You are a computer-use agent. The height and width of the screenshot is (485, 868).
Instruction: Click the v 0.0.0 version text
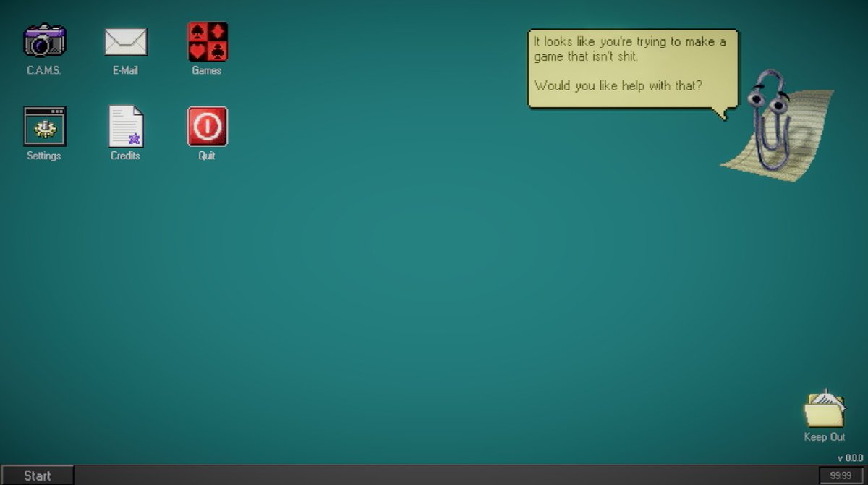coord(850,458)
